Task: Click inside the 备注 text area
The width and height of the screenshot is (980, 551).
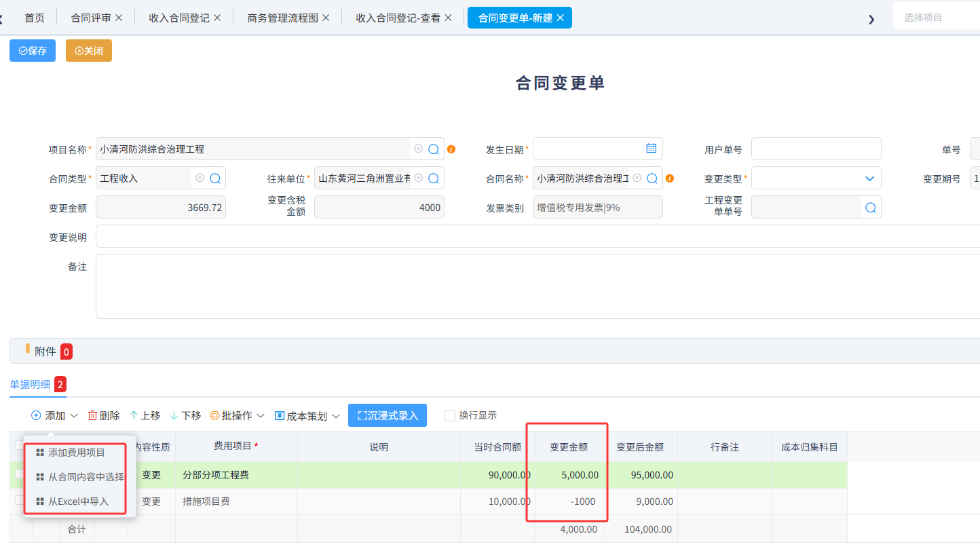Action: pyautogui.click(x=538, y=286)
